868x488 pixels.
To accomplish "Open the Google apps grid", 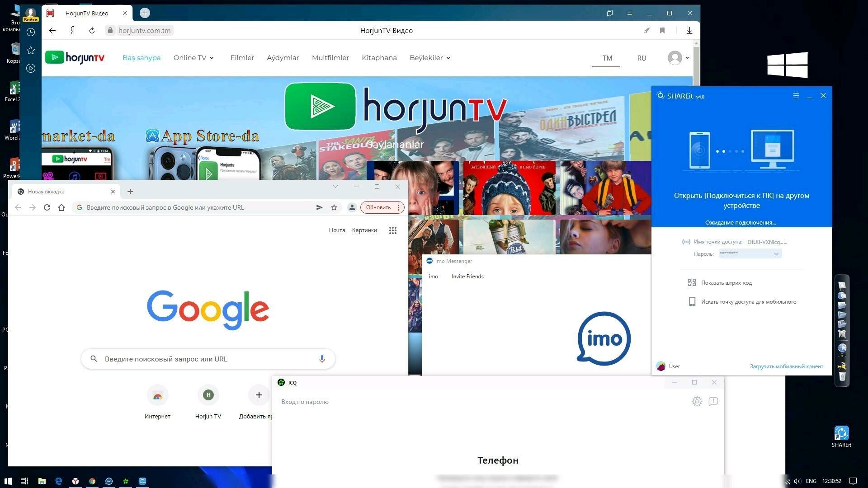I will click(392, 230).
